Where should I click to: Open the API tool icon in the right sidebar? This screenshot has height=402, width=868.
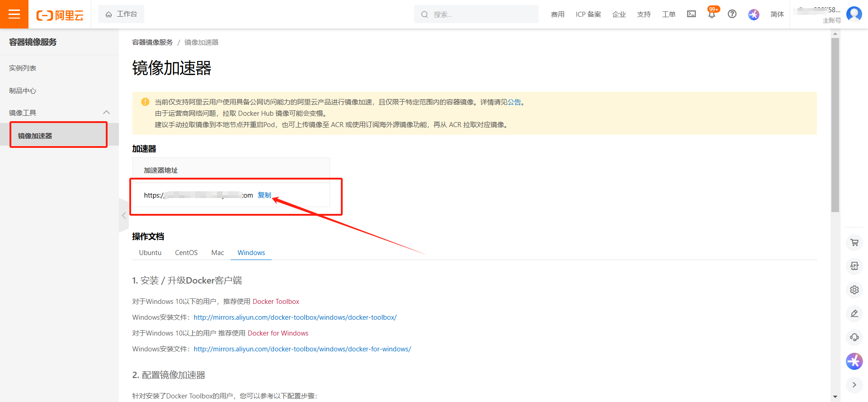[854, 266]
